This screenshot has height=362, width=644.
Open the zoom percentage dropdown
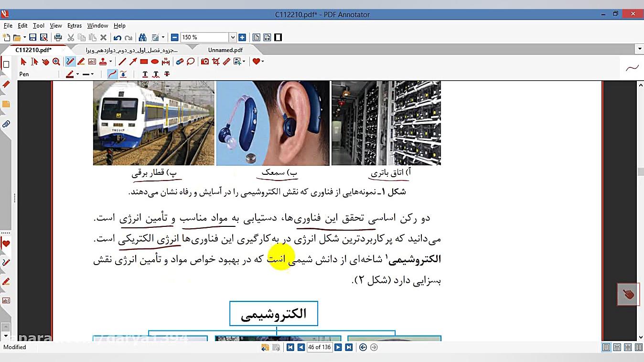point(233,37)
